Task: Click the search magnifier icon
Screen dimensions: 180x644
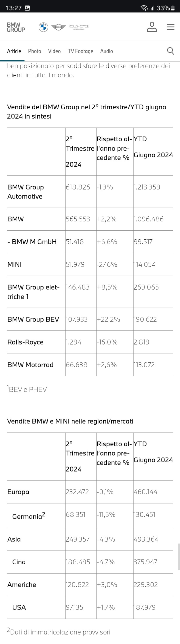Action: [170, 51]
